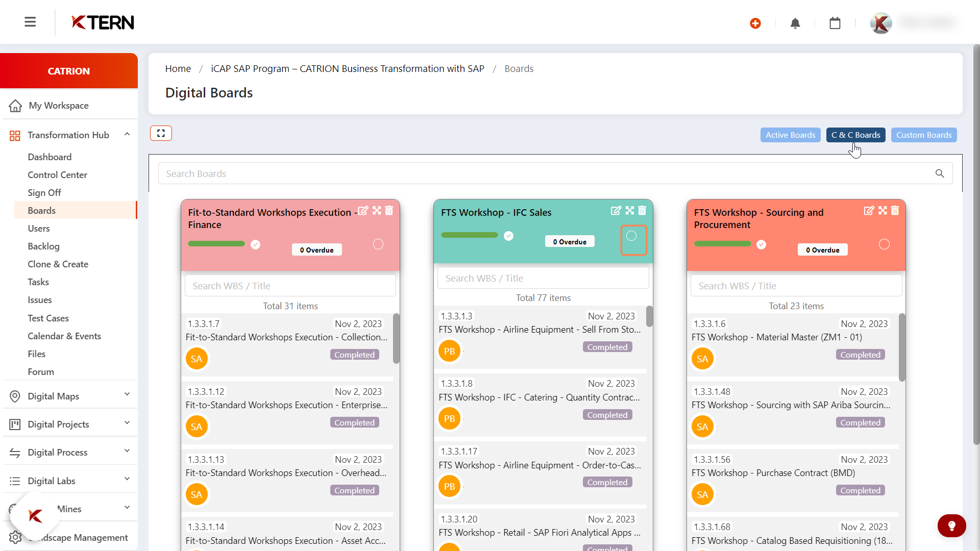Switch to Active Boards tab
The image size is (980, 551).
click(790, 135)
